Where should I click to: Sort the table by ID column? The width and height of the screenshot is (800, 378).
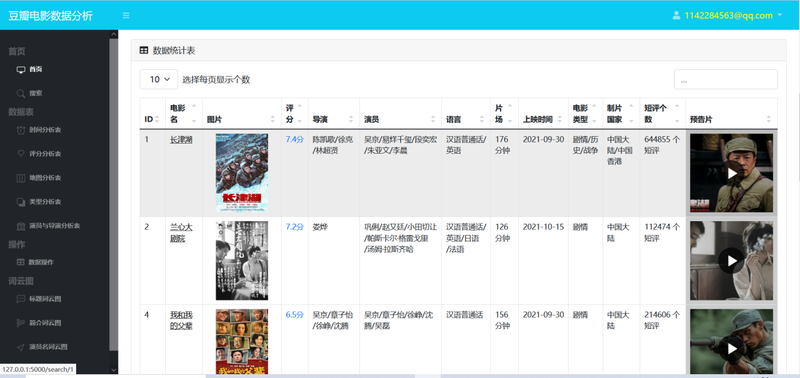(152, 113)
